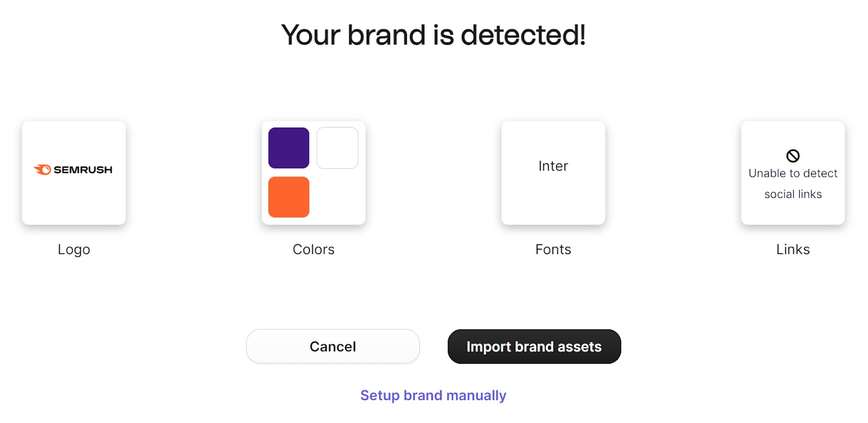Click the Fonts label

pos(553,250)
